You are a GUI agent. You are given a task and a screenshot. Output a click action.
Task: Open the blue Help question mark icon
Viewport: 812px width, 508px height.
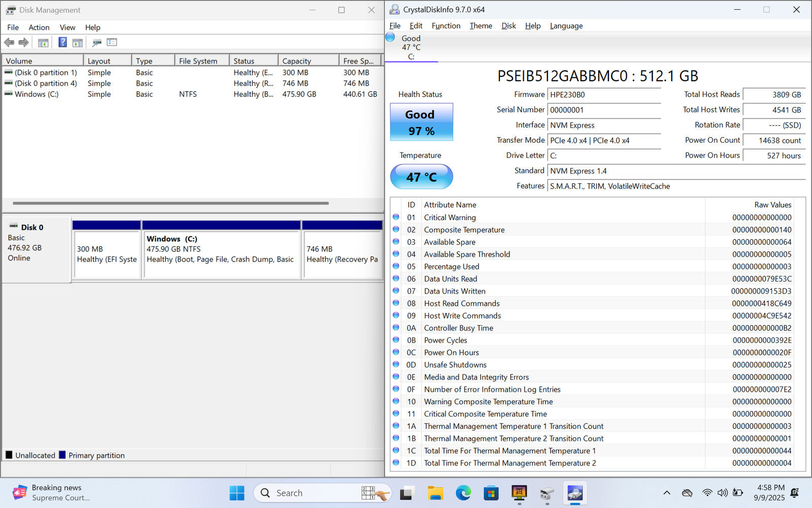pos(62,43)
